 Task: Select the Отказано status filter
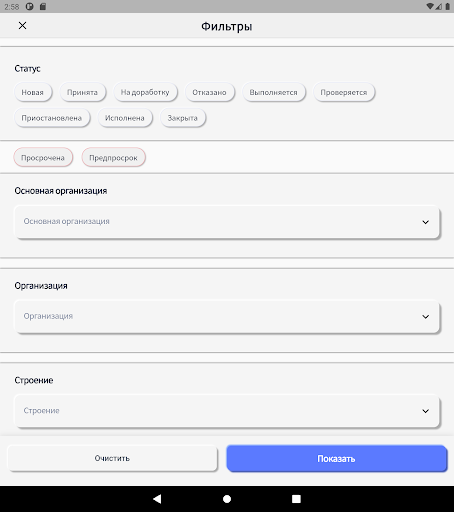click(209, 92)
